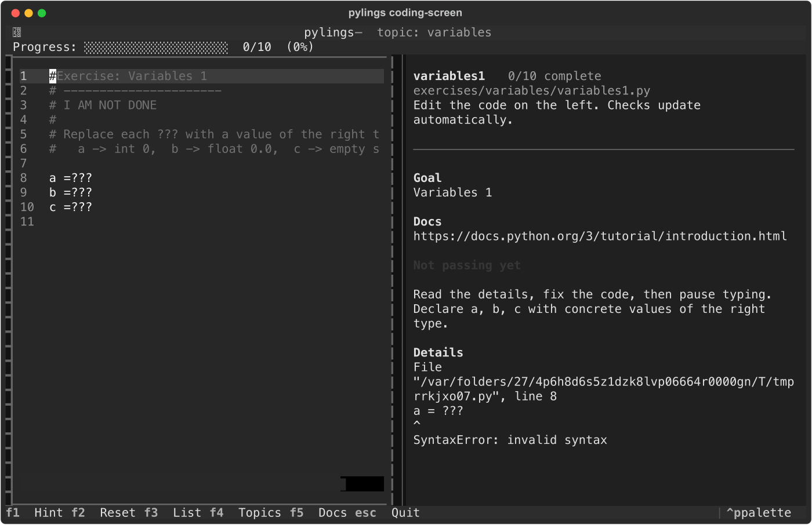Click the '0/10 (0%)' progress count
This screenshot has height=525, width=812.
(x=278, y=48)
